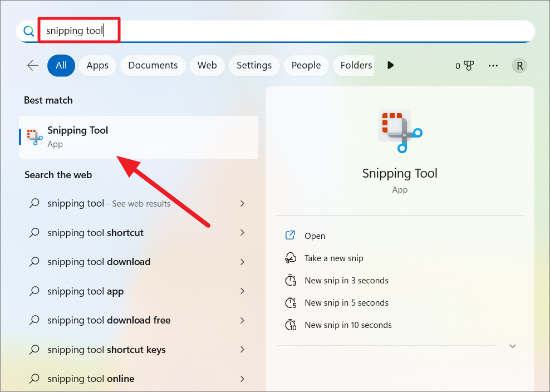This screenshot has height=392, width=550.
Task: Select 'snipping tool - See web results' suggestion
Action: click(x=139, y=203)
